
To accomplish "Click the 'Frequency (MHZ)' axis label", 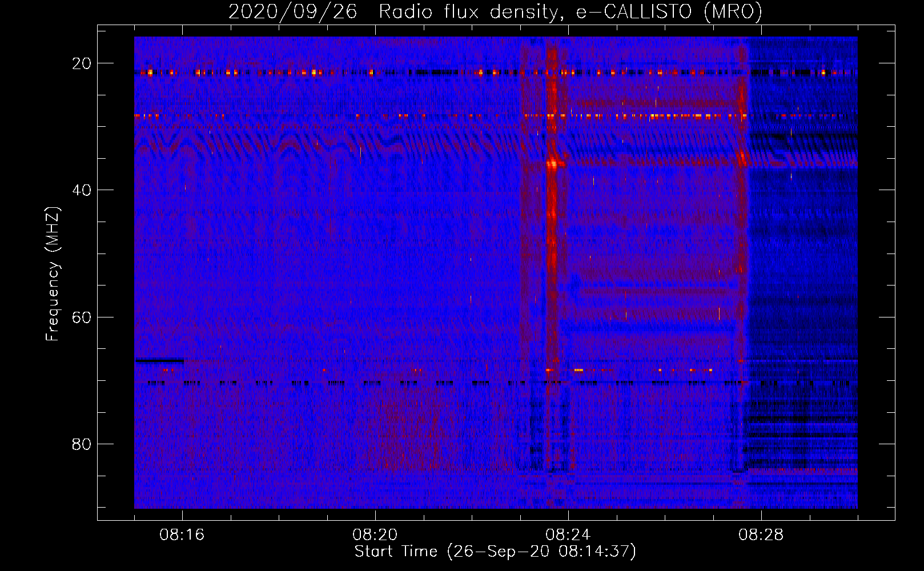I will coord(53,274).
